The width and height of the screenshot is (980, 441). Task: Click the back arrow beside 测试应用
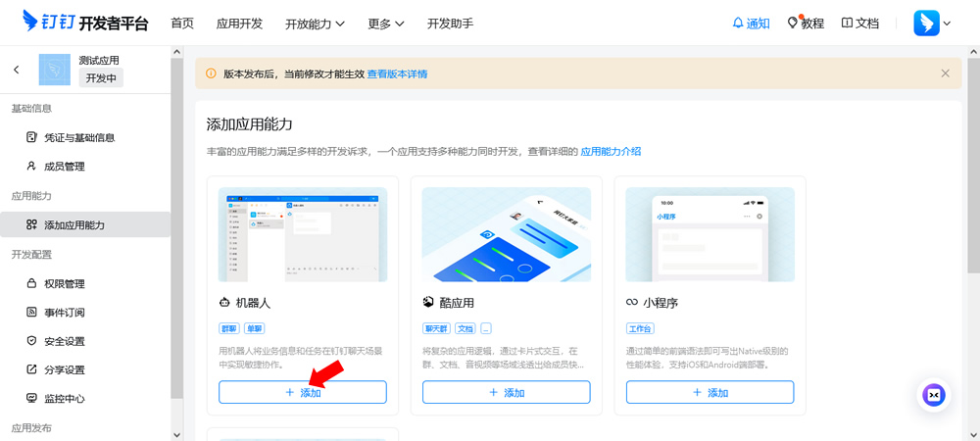17,70
